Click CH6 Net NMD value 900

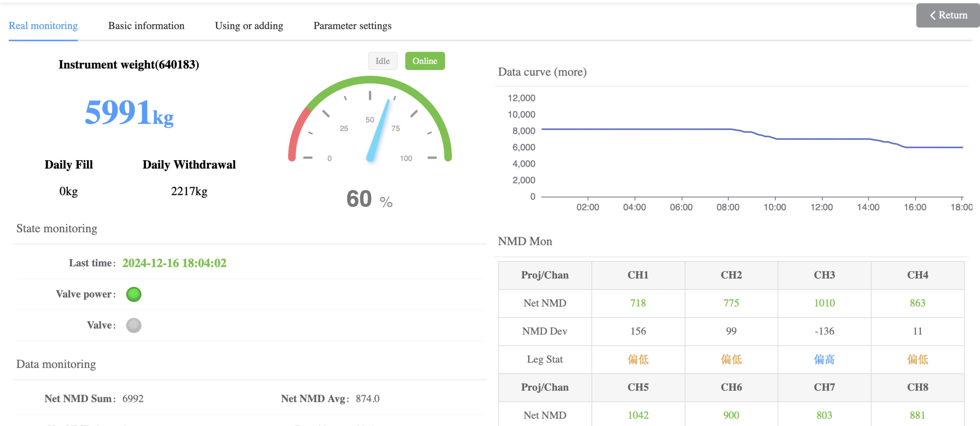click(731, 415)
